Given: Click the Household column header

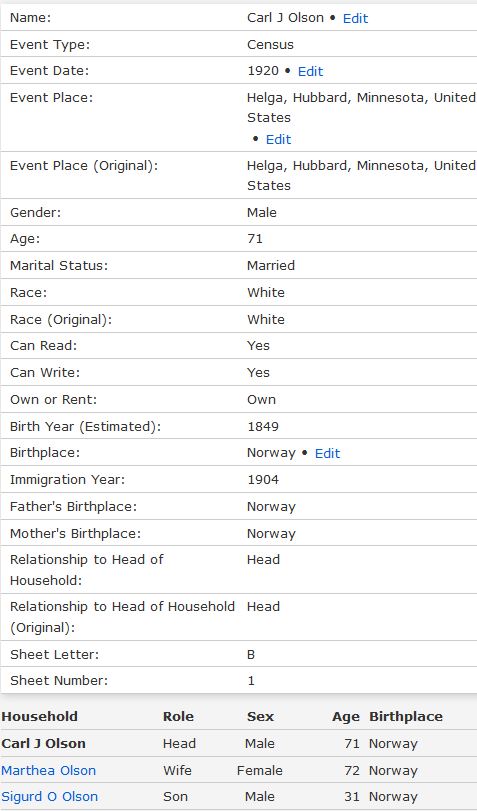Looking at the screenshot, I should (39, 717).
